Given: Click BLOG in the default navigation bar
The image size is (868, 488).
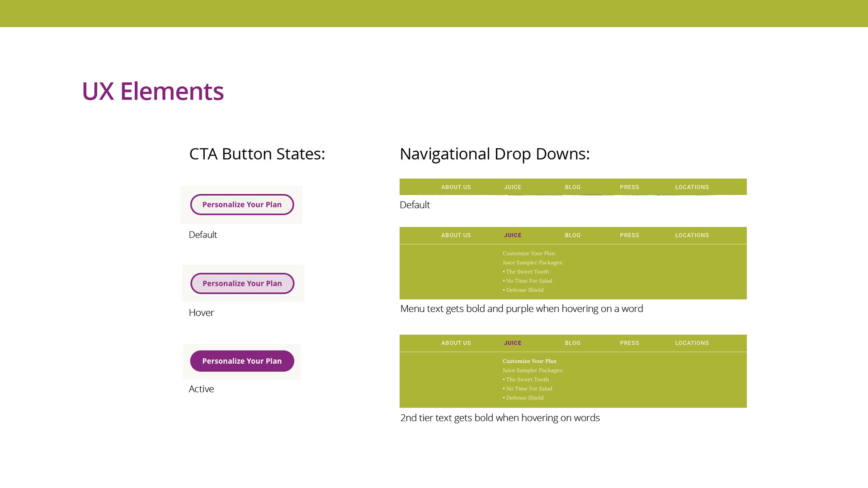Looking at the screenshot, I should 572,187.
